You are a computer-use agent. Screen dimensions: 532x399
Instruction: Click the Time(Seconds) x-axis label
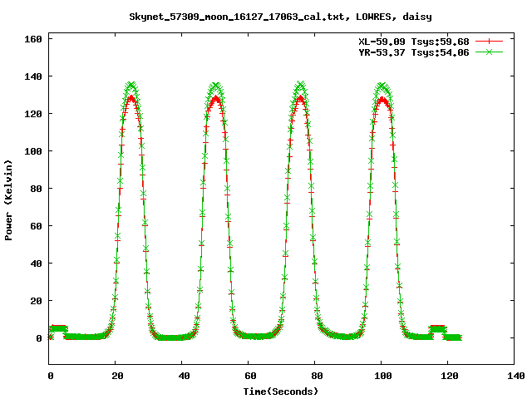tap(281, 392)
